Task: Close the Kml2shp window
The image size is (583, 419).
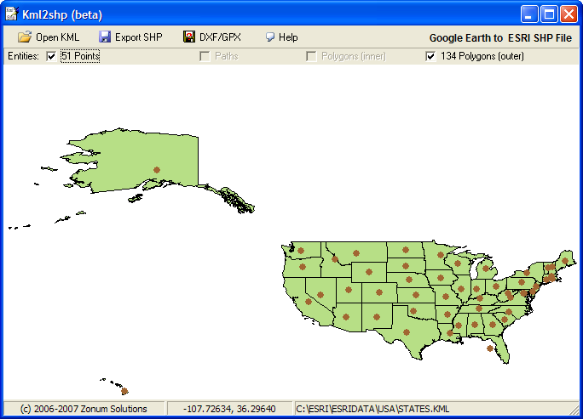Action: click(x=569, y=14)
